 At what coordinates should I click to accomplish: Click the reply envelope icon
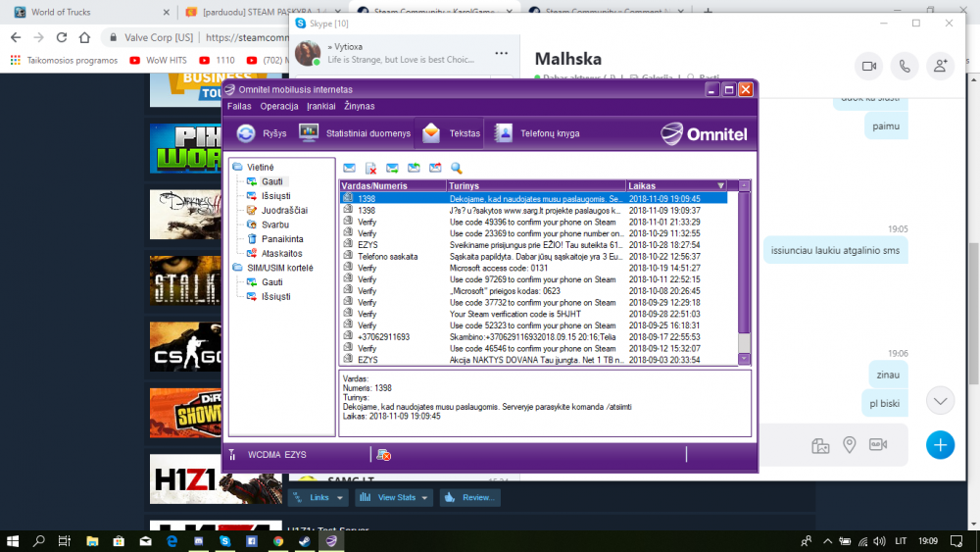point(414,169)
